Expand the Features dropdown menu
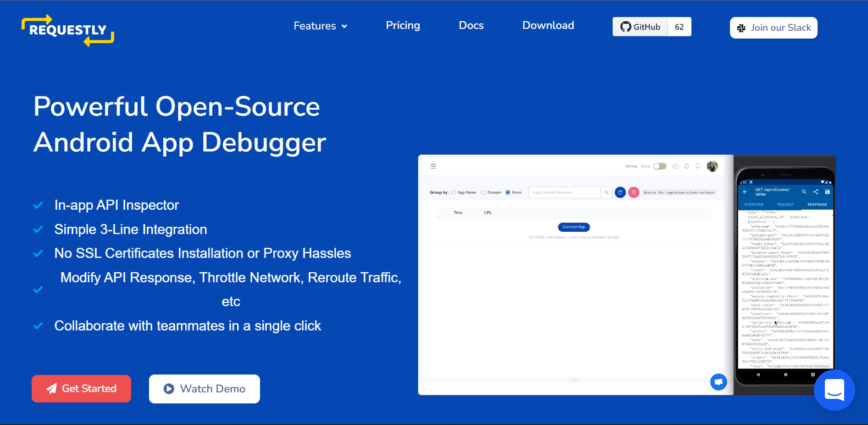868x425 pixels. tap(321, 26)
